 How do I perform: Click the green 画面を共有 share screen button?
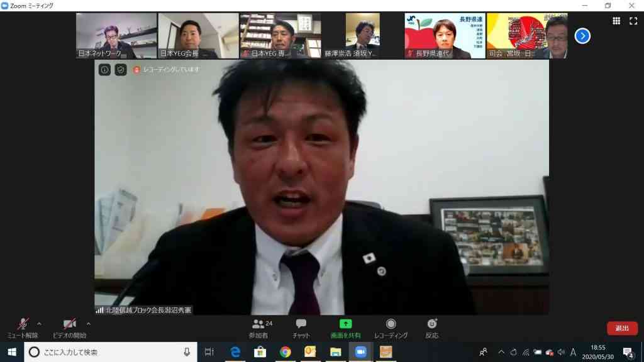click(345, 328)
